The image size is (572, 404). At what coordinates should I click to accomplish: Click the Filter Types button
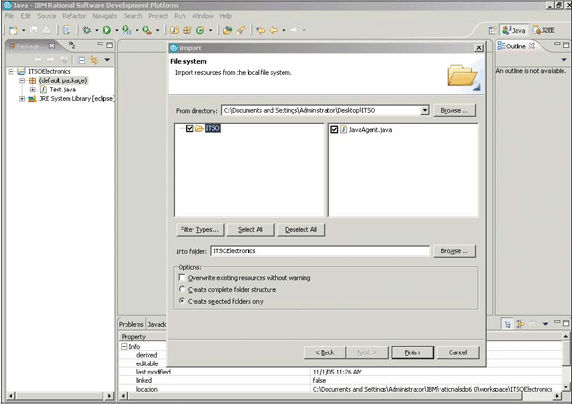click(200, 230)
